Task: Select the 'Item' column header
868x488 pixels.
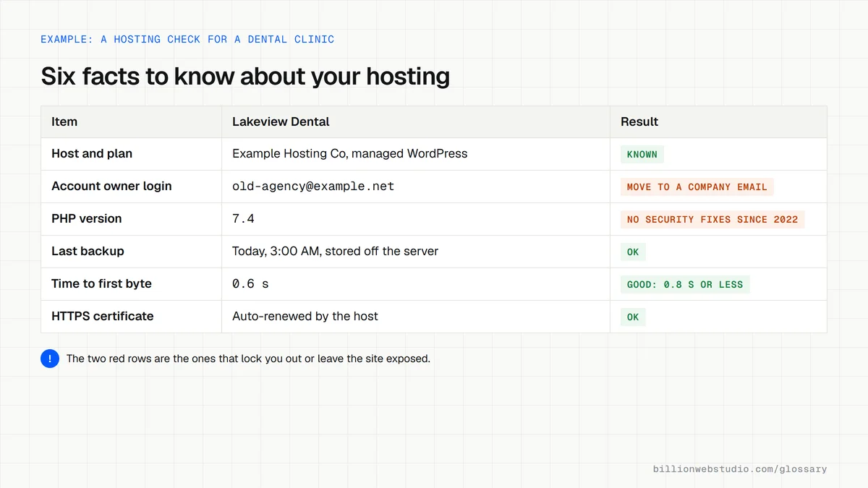Action: [64, 121]
